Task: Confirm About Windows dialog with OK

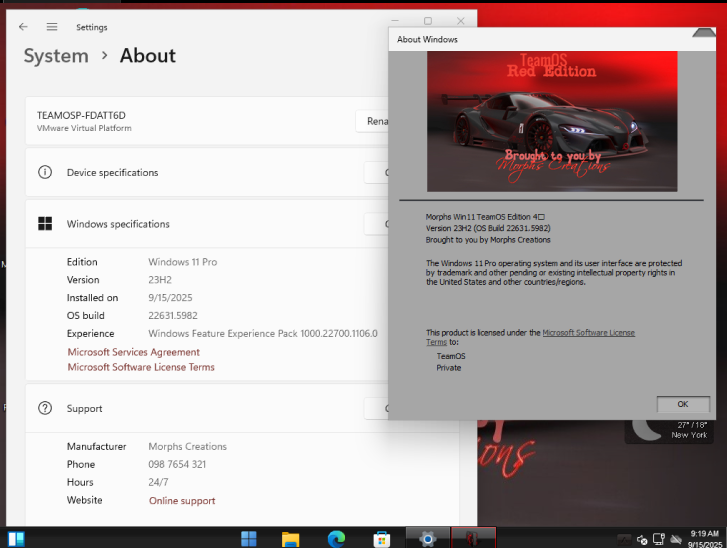Action: pos(683,404)
